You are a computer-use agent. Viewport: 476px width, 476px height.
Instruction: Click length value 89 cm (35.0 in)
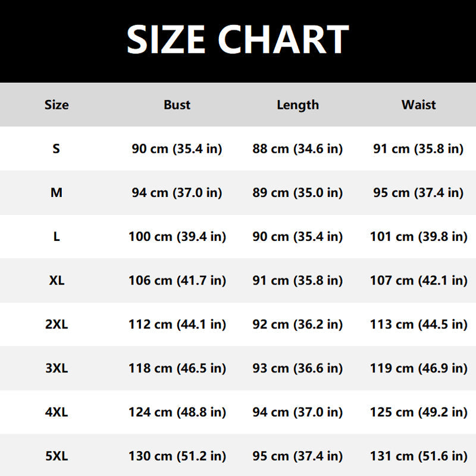297,192
